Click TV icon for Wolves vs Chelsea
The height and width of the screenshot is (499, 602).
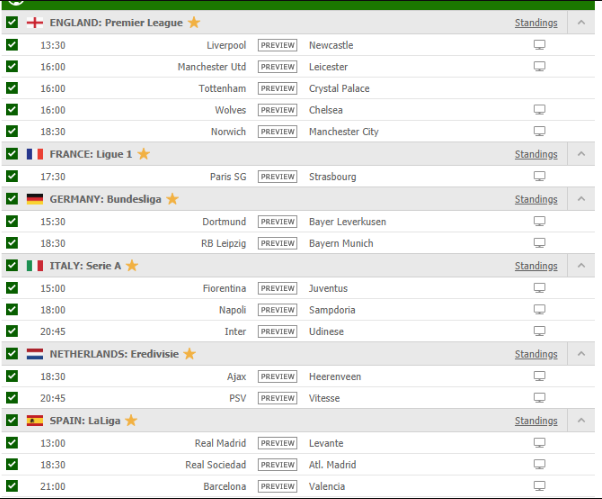pyautogui.click(x=540, y=110)
